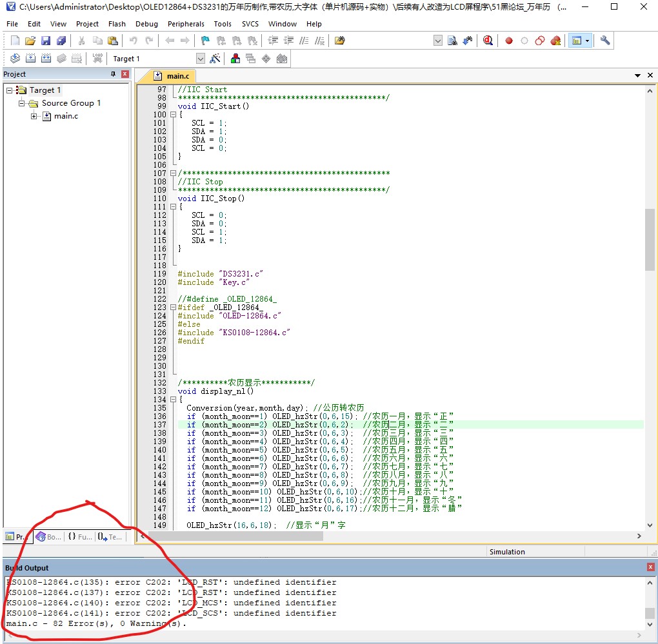Expand the main.c tree node
Image resolution: width=658 pixels, height=644 pixels.
(34, 116)
